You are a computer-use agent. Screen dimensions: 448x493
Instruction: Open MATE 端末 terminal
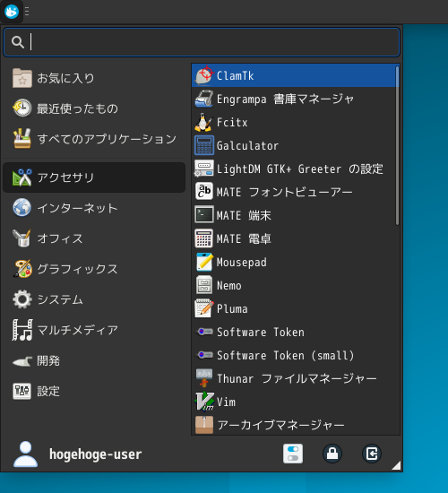(295, 215)
